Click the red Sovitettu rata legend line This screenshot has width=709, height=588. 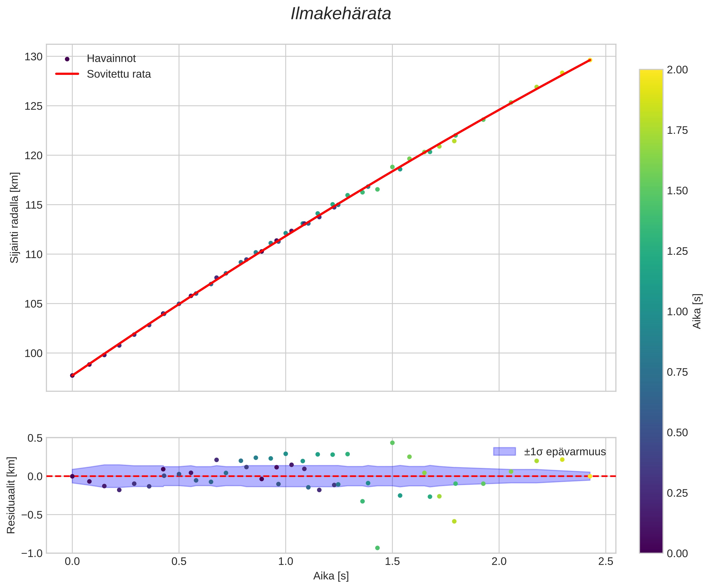(67, 74)
